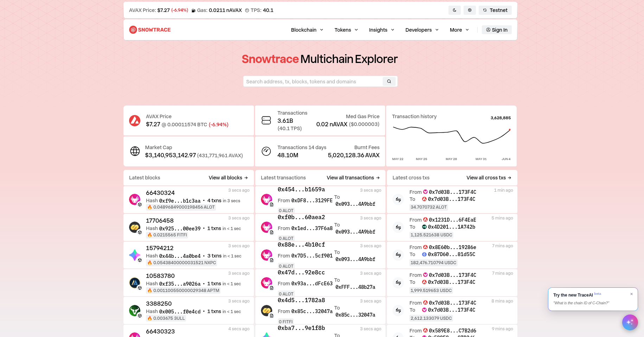Open sender address 0xDF8...3129FE
The width and height of the screenshot is (644, 337).
pyautogui.click(x=312, y=201)
